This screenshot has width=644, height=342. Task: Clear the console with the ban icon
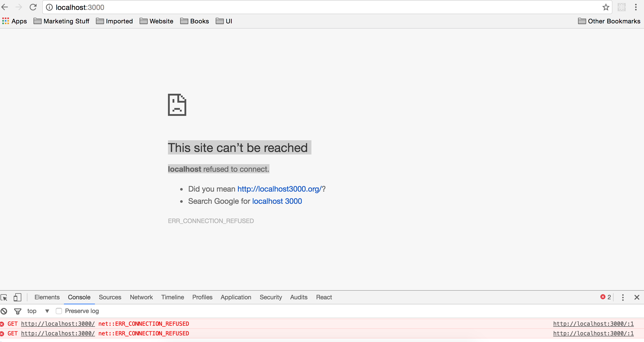pos(4,311)
